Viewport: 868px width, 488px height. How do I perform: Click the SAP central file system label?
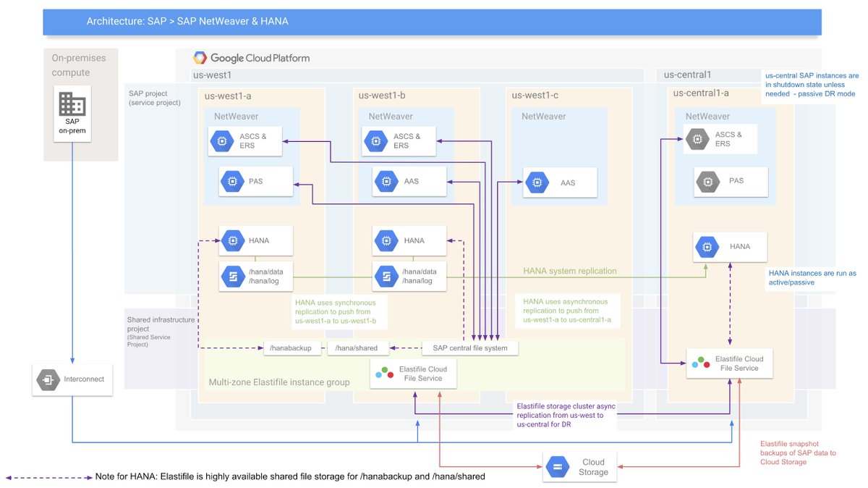click(469, 348)
